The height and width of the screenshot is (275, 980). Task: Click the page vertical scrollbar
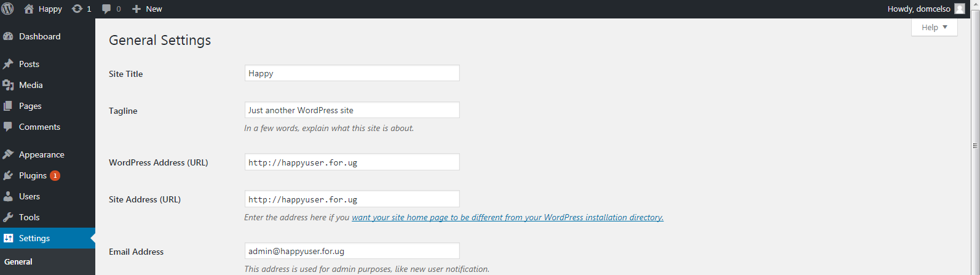pos(975,146)
